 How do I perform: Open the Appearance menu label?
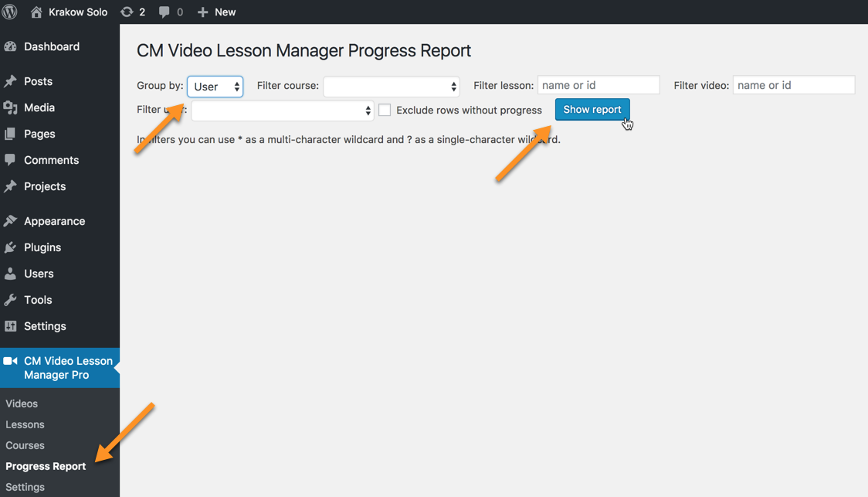tap(54, 221)
